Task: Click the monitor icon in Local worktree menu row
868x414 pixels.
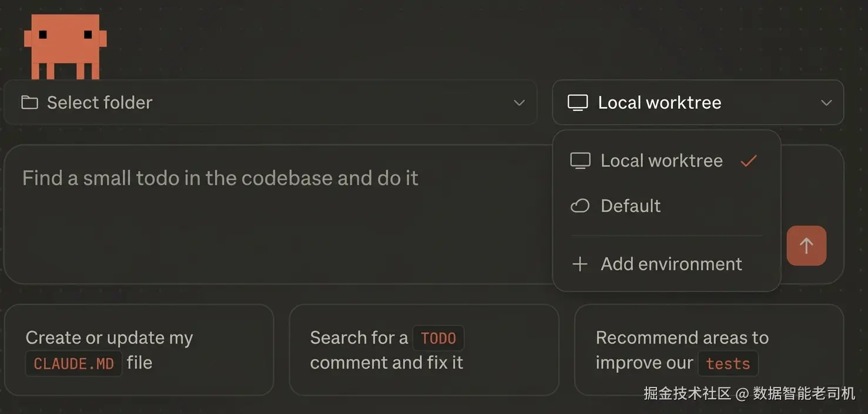Action: click(x=580, y=161)
